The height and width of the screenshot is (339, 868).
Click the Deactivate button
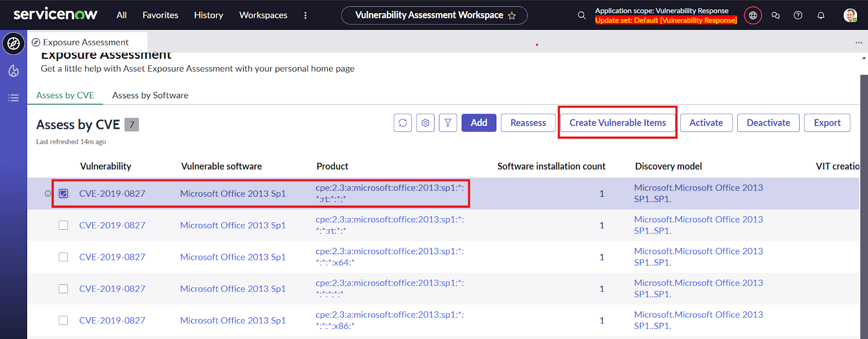click(x=768, y=123)
